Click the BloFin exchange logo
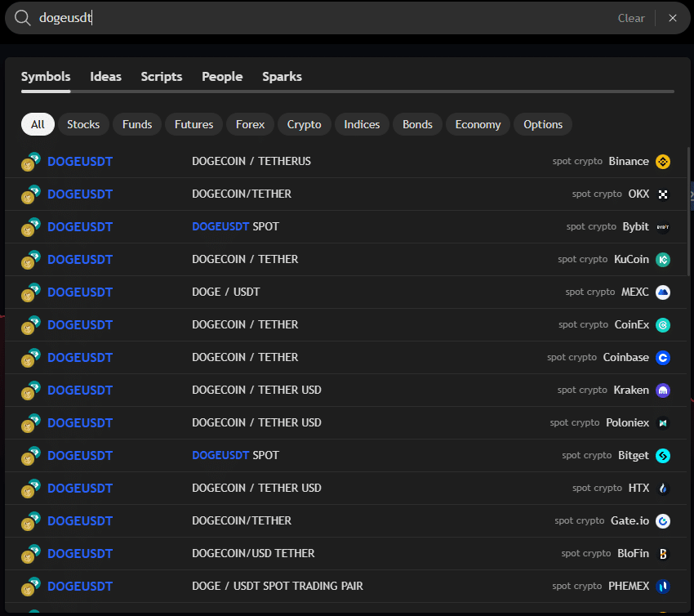The height and width of the screenshot is (616, 694). 663,554
